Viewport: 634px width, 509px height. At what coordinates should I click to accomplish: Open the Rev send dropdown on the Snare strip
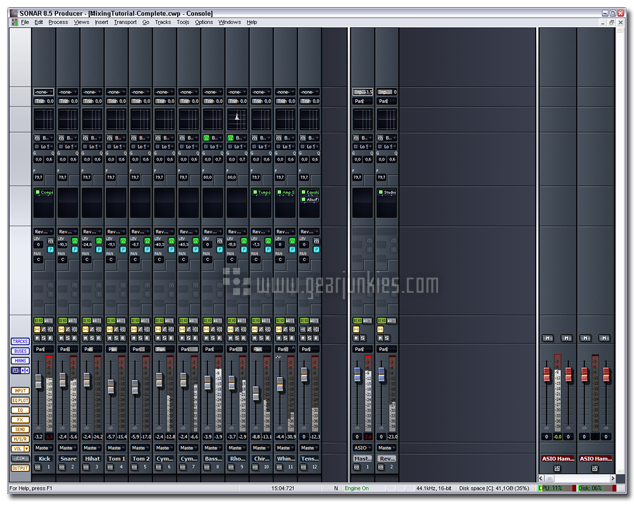tap(68, 232)
